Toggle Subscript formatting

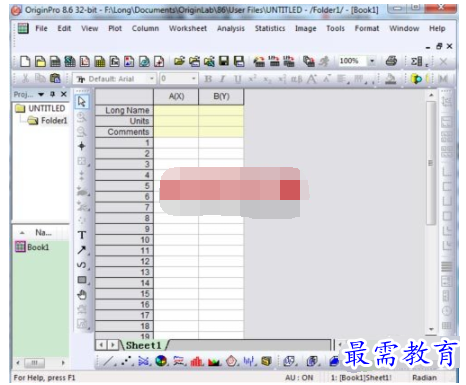pos(267,79)
